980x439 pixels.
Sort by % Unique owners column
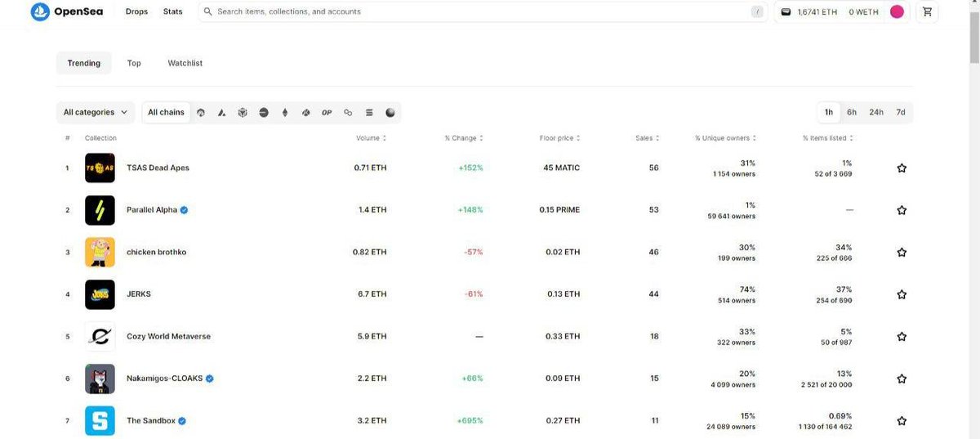[726, 138]
